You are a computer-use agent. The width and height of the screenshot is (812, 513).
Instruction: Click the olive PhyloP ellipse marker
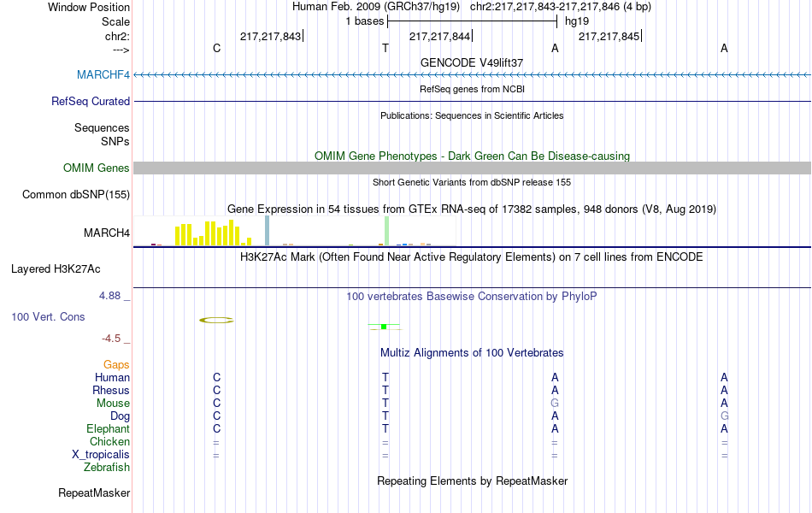pyautogui.click(x=216, y=321)
